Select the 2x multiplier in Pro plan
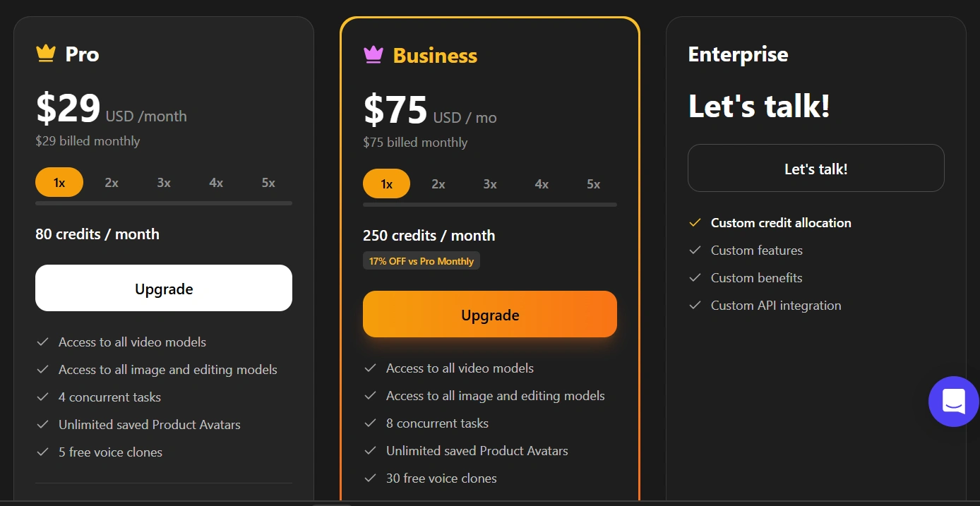This screenshot has height=506, width=980. coord(112,183)
